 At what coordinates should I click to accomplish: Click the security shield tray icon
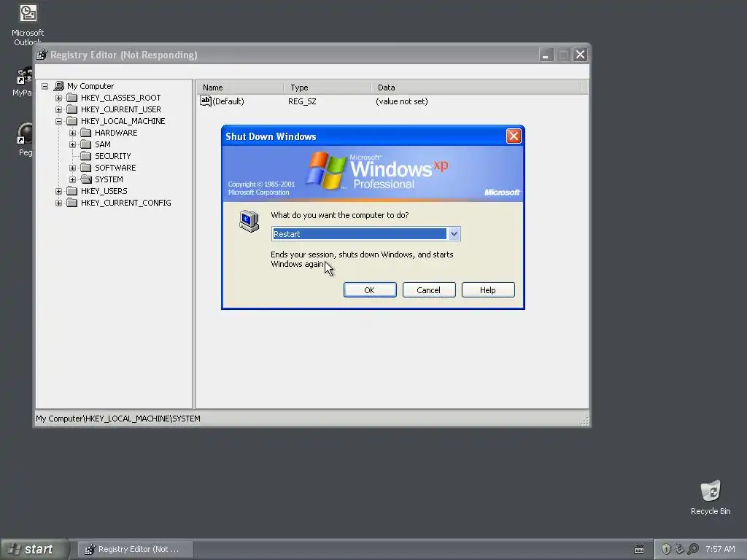(666, 549)
